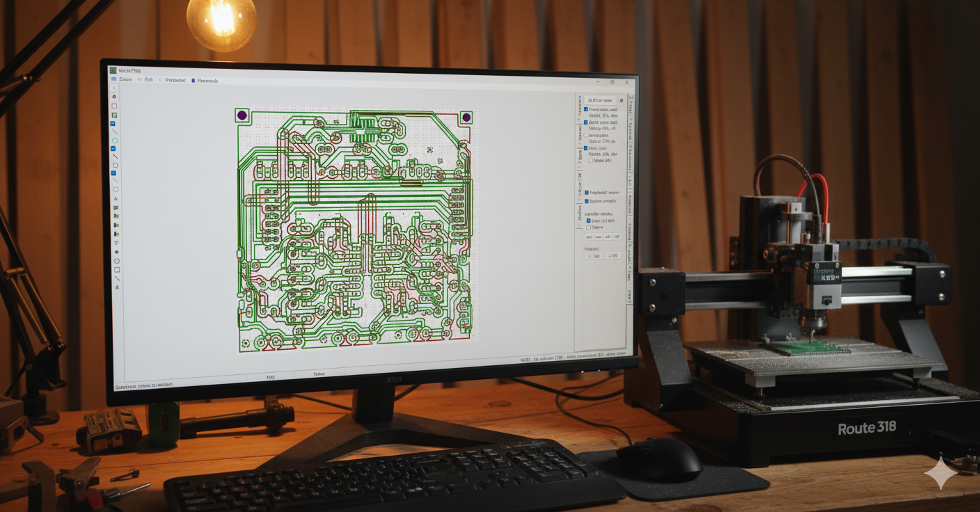Select the red diagonal line tool

pyautogui.click(x=115, y=157)
